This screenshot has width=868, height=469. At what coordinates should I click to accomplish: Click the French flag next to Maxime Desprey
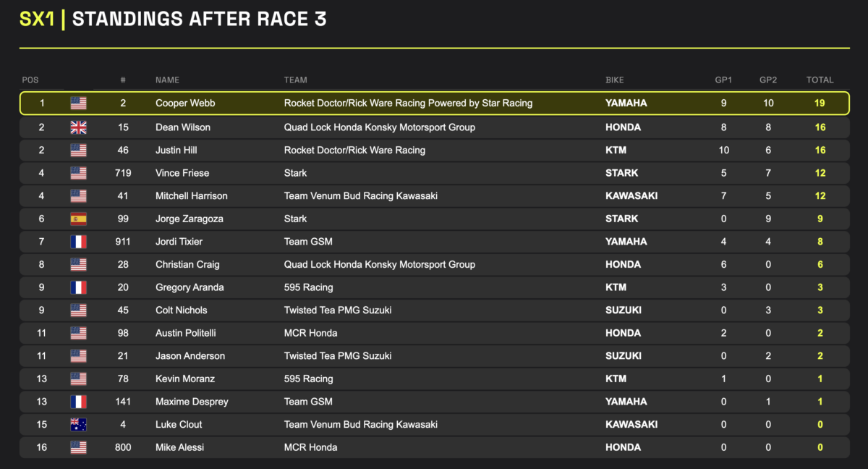click(x=78, y=402)
